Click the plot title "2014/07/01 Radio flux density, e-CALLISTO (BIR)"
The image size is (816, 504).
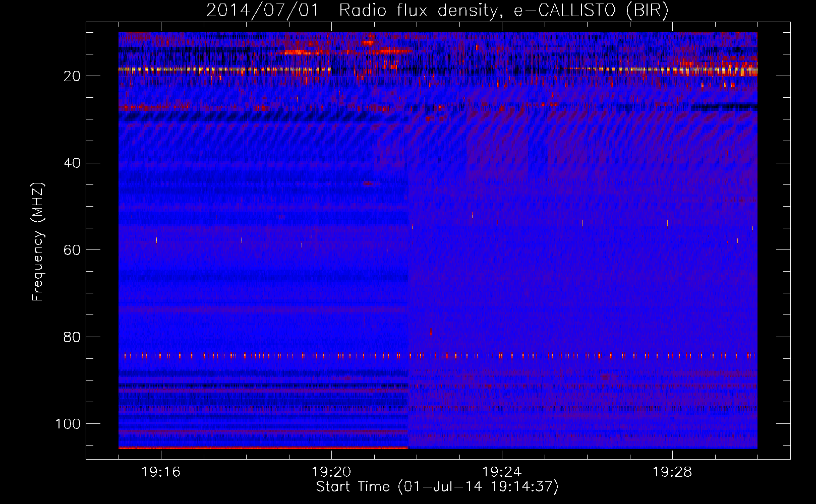click(x=437, y=10)
